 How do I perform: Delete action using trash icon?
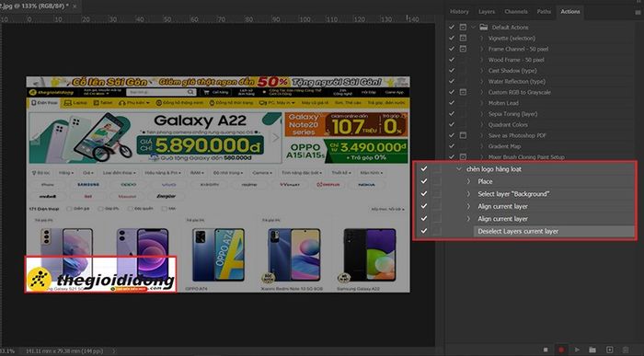point(626,350)
